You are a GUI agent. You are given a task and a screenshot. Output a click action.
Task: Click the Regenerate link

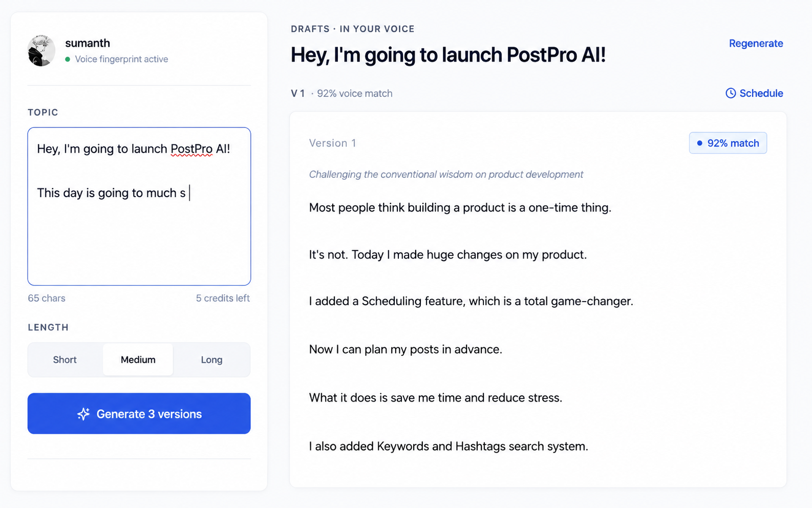pyautogui.click(x=756, y=44)
